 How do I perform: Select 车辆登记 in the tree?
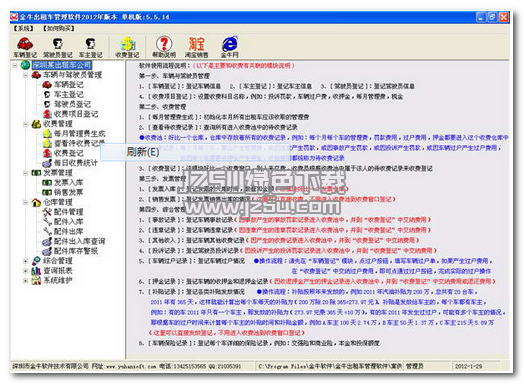[69, 85]
